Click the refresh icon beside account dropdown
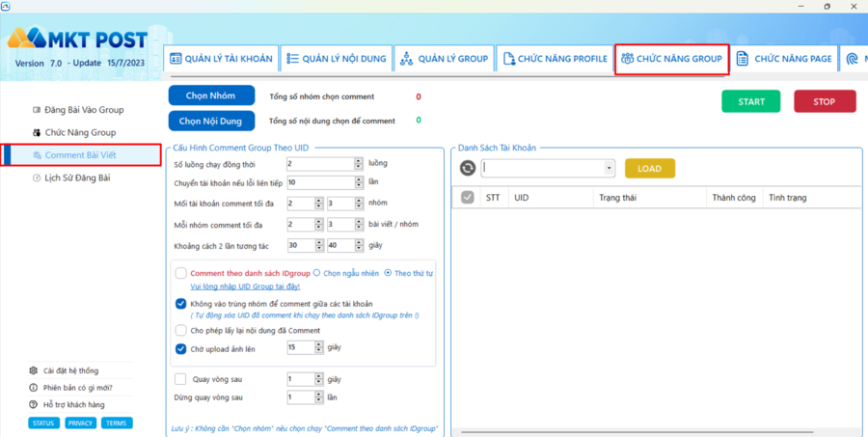868x437 pixels. point(468,168)
